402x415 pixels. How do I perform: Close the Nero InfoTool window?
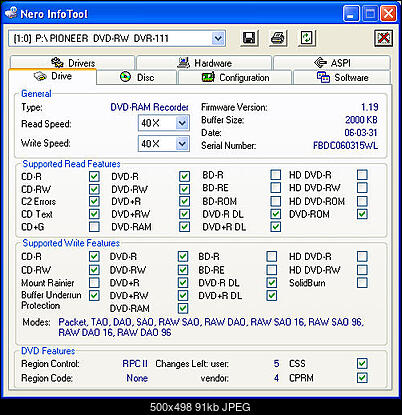388,14
